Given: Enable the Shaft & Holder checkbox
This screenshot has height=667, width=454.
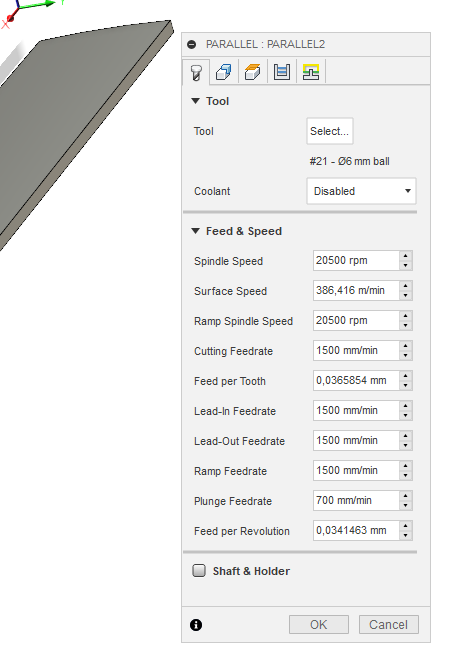Looking at the screenshot, I should (x=199, y=570).
